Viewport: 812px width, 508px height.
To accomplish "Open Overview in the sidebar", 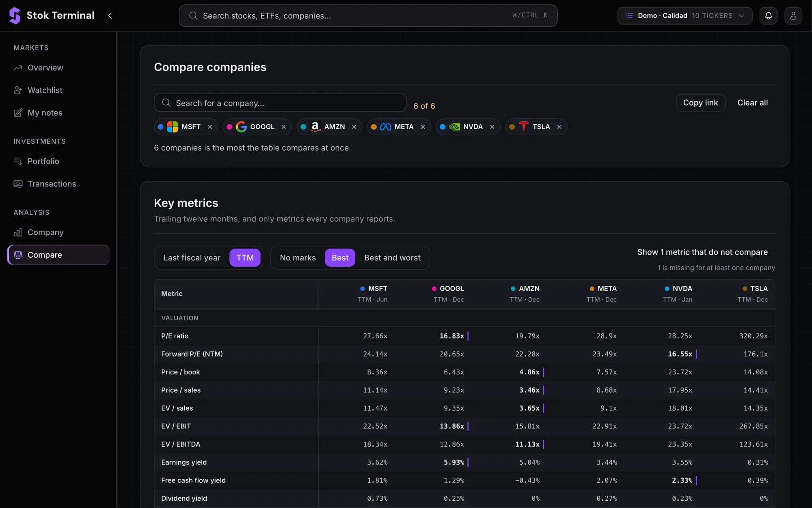I will coord(58,68).
